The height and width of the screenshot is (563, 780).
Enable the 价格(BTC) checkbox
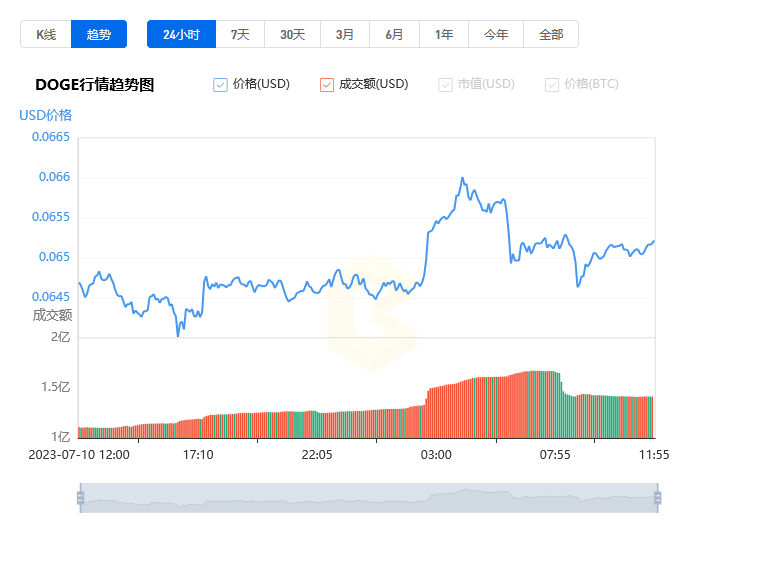552,85
